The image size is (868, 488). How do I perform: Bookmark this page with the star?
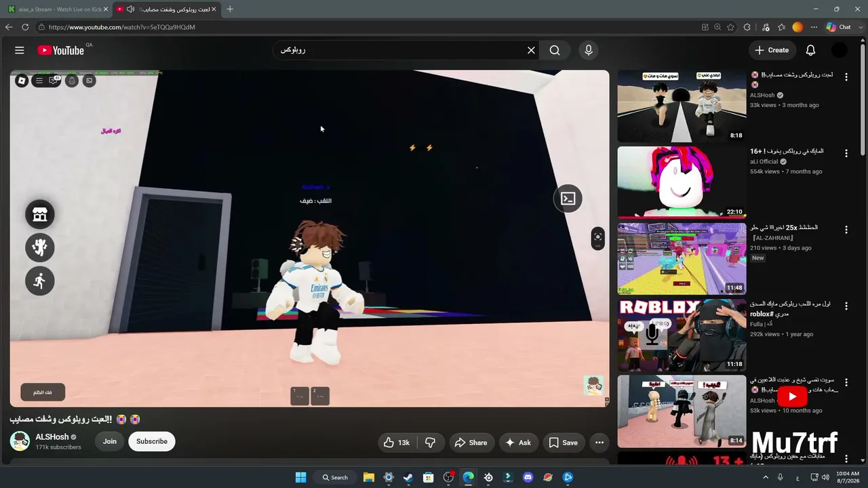click(x=730, y=27)
